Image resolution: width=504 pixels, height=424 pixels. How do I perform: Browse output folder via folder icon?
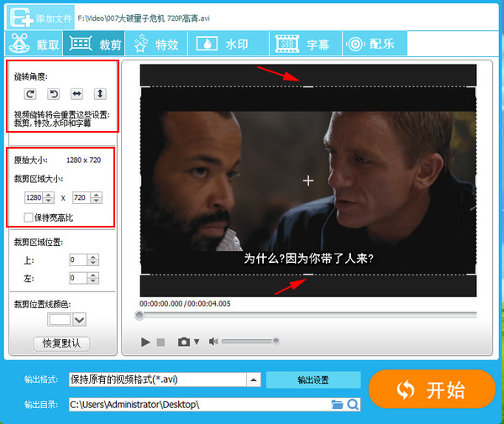pos(337,405)
